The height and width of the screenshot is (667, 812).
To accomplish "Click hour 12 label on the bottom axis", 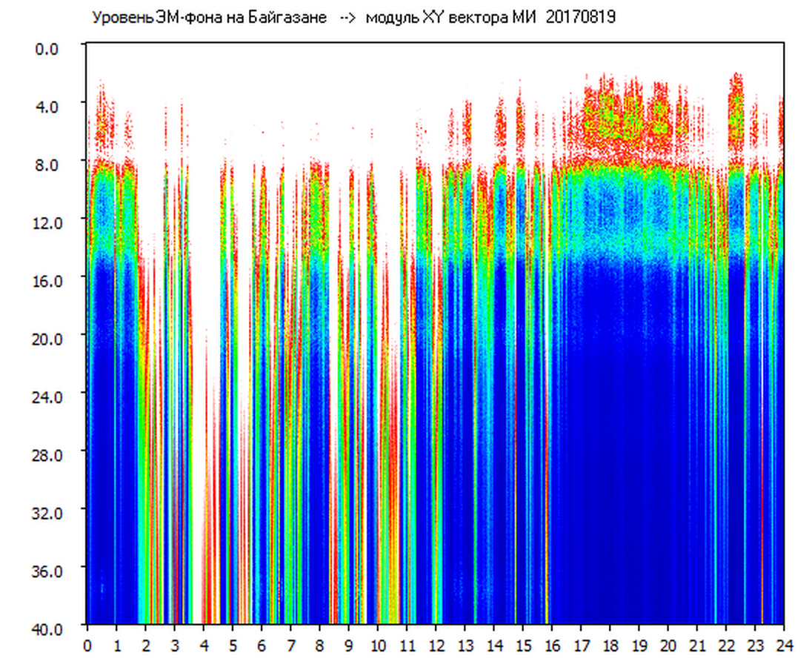I will [436, 646].
